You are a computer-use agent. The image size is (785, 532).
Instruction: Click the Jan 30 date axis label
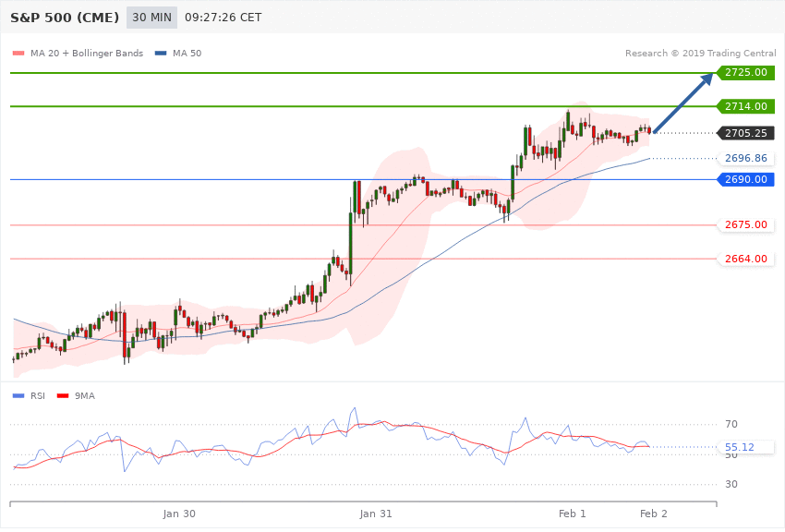tap(179, 514)
